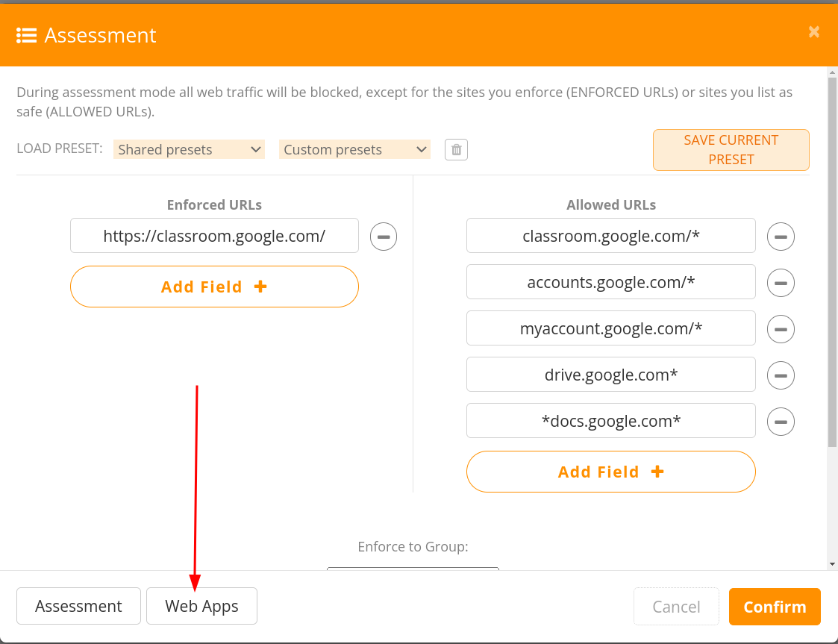Click the list icon beside Assessment title

pyautogui.click(x=26, y=35)
